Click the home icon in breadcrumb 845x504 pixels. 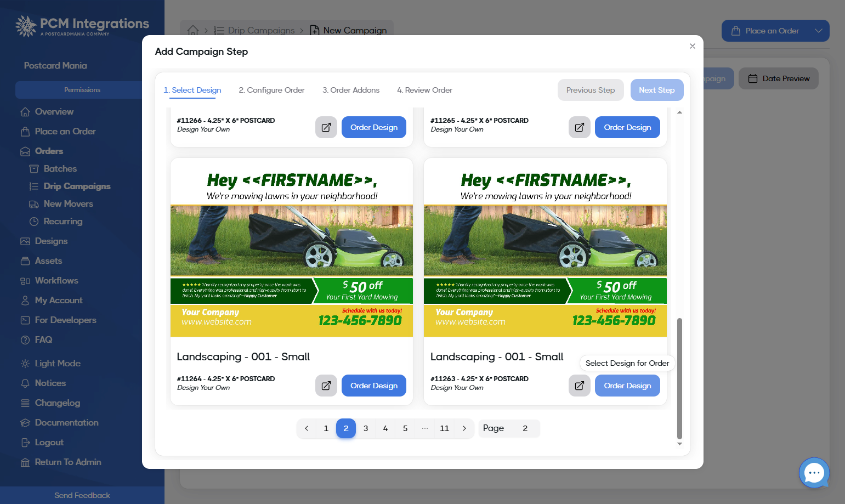point(193,31)
